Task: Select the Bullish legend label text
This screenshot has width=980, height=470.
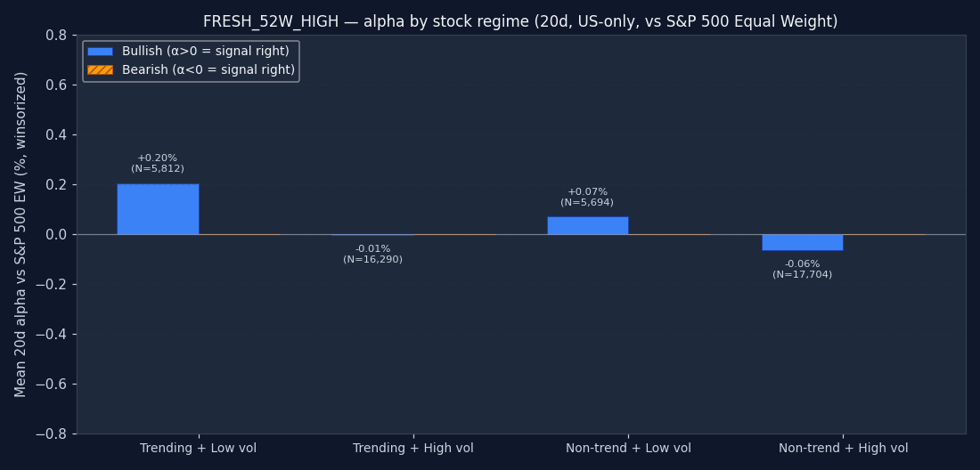Action: [x=205, y=52]
